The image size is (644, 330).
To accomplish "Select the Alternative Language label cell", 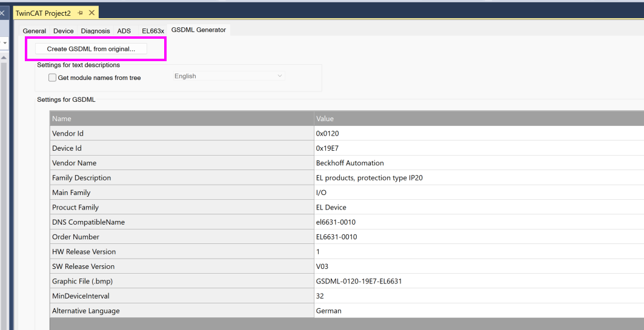I will click(x=182, y=311).
